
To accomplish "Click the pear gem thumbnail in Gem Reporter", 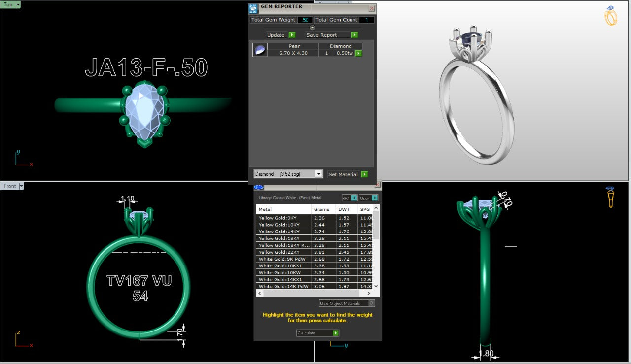I will pyautogui.click(x=260, y=50).
